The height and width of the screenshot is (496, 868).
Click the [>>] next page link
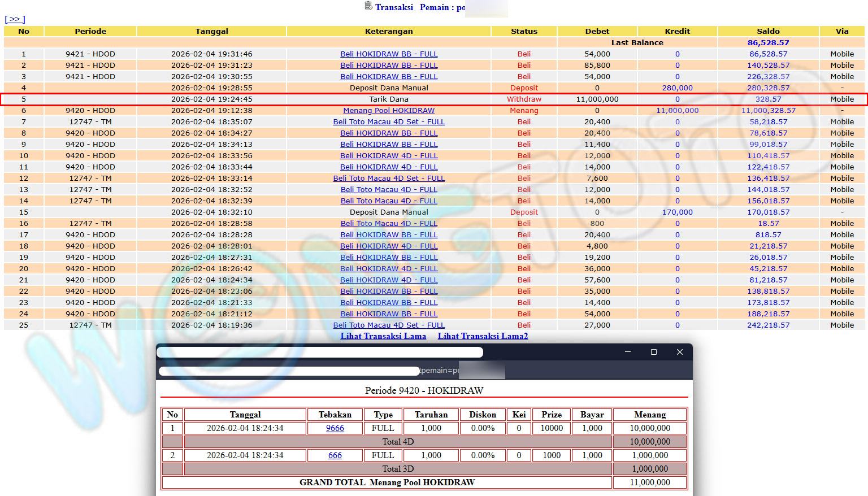tap(15, 19)
